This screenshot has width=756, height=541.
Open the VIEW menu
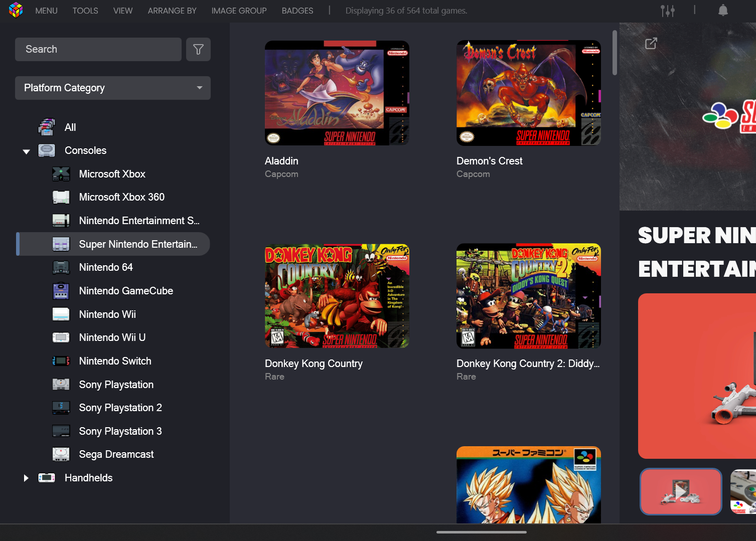point(123,11)
